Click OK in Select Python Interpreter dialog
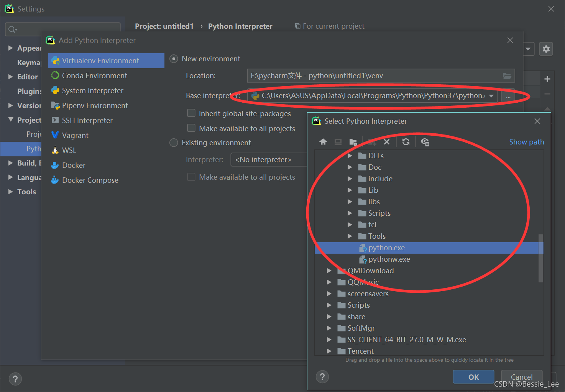Viewport: 565px width, 392px height. (x=473, y=377)
